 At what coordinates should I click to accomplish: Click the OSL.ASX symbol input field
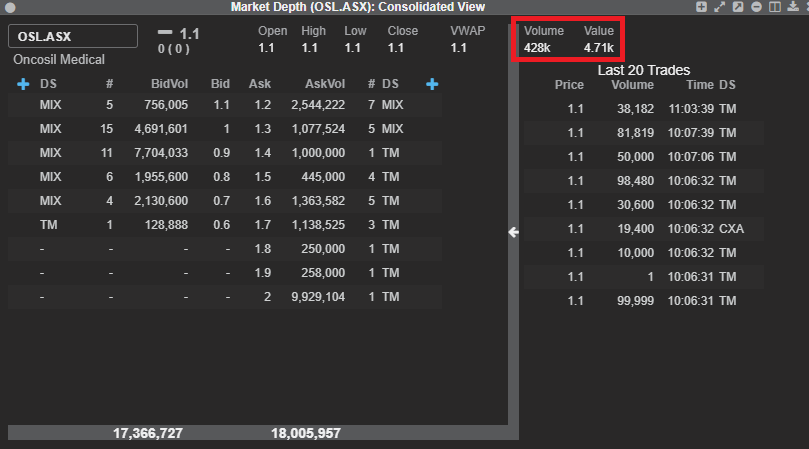coord(73,36)
